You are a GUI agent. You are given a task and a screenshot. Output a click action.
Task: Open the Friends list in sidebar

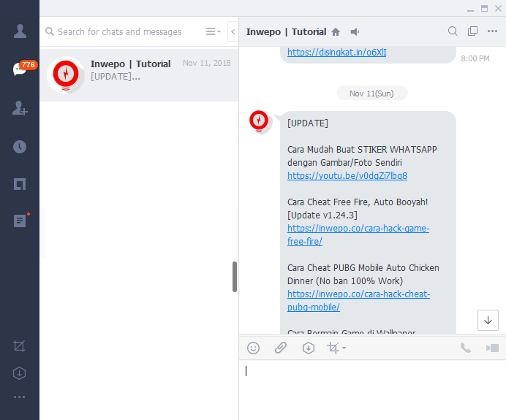(x=20, y=31)
